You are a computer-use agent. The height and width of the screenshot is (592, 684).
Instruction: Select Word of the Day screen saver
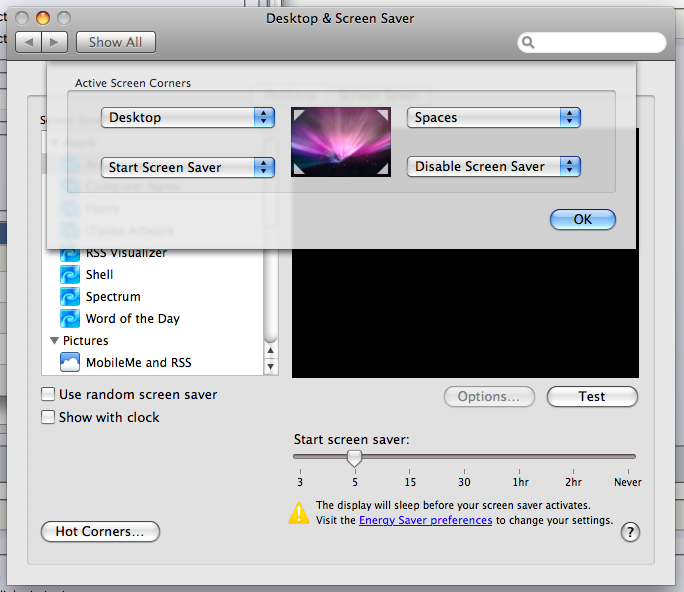point(133,319)
